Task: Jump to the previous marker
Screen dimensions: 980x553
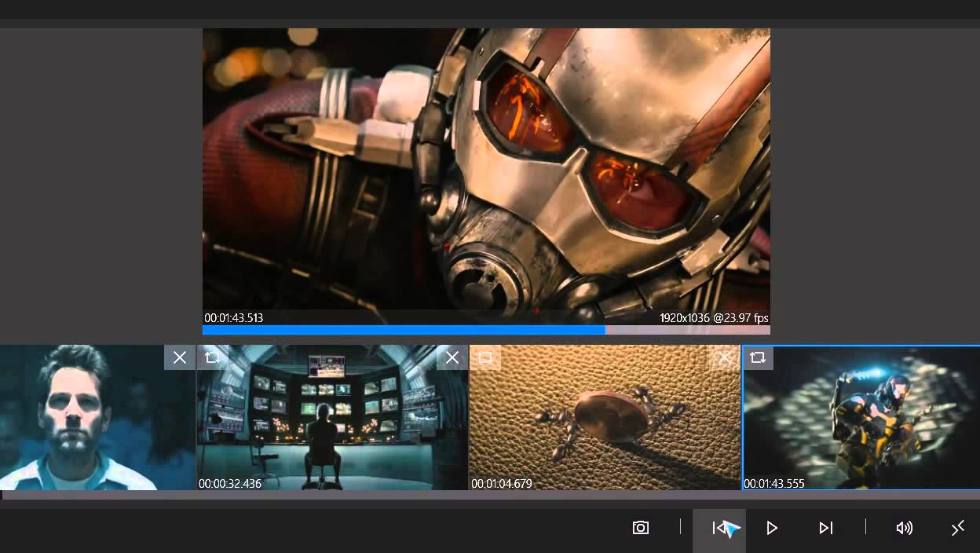Action: point(719,528)
